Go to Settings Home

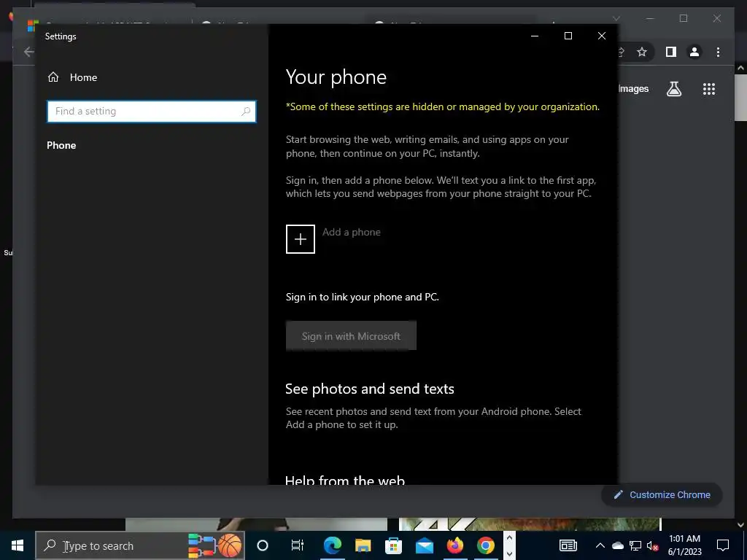pyautogui.click(x=72, y=77)
